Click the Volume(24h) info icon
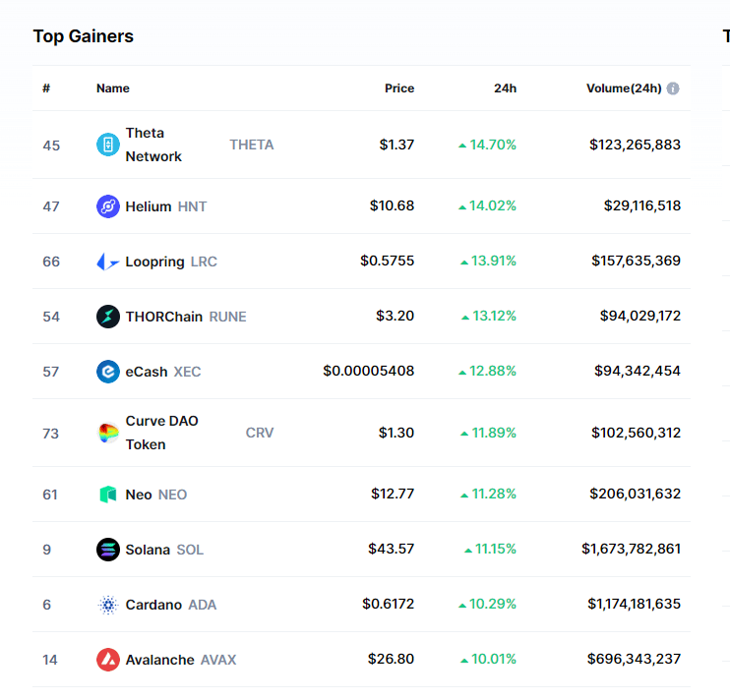This screenshot has height=700, width=730. (x=673, y=88)
